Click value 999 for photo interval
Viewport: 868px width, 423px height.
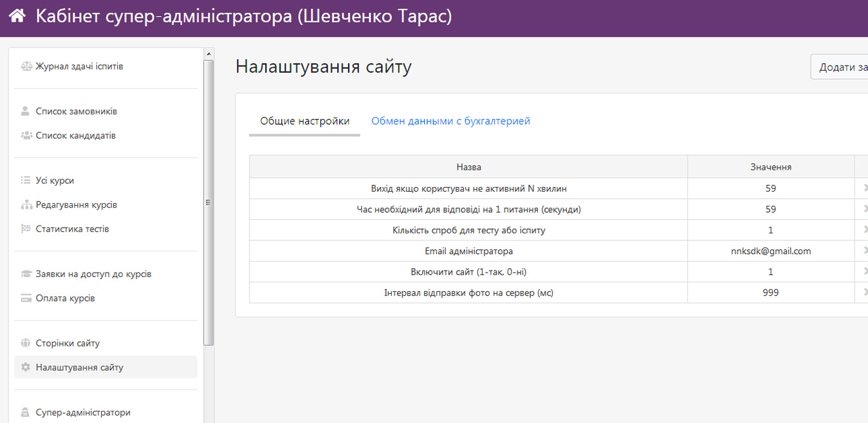tap(770, 292)
